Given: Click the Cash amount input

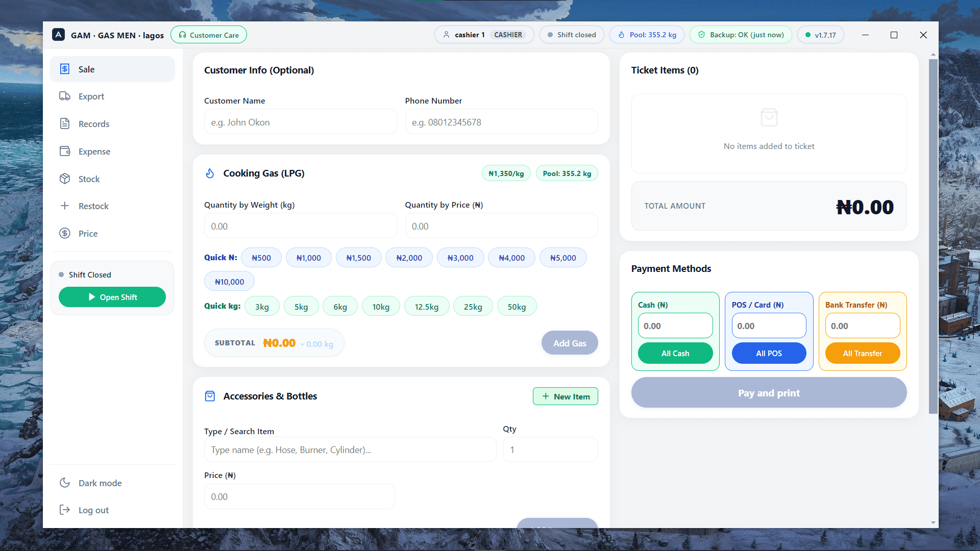Looking at the screenshot, I should 675,325.
